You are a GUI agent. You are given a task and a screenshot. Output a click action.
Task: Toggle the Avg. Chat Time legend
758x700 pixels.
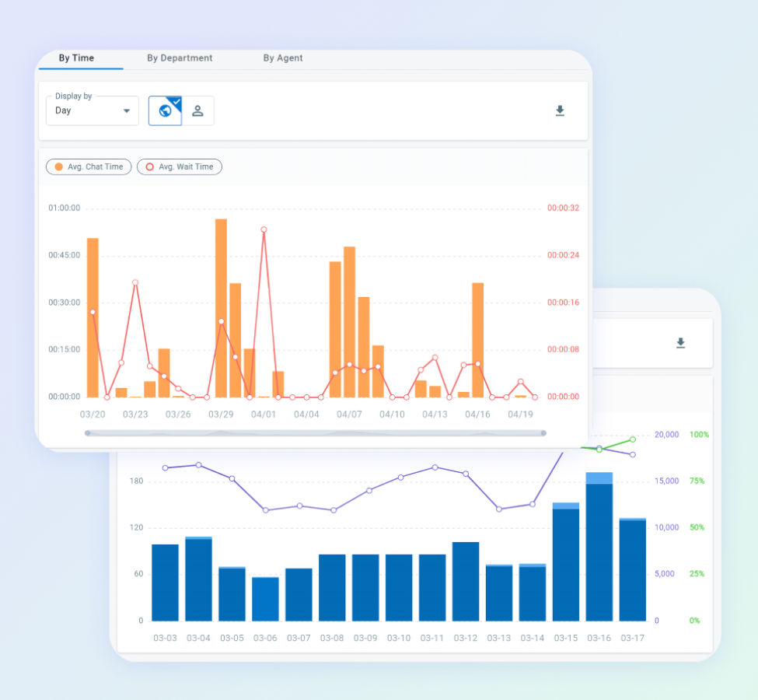click(89, 167)
